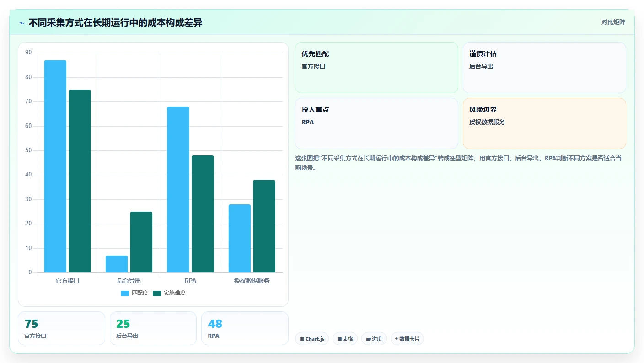Click the y-axis tick value 20
Image resolution: width=644 pixels, height=363 pixels.
tap(28, 224)
